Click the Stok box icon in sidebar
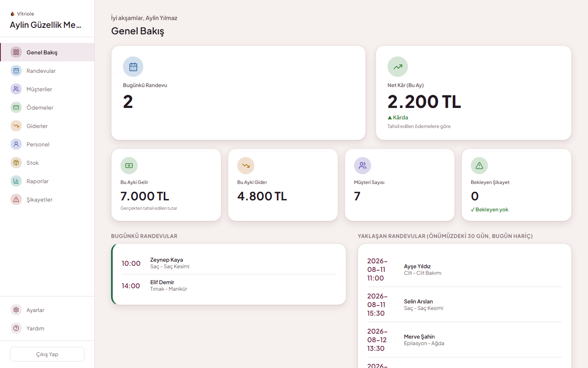This screenshot has height=368, width=588. [16, 163]
